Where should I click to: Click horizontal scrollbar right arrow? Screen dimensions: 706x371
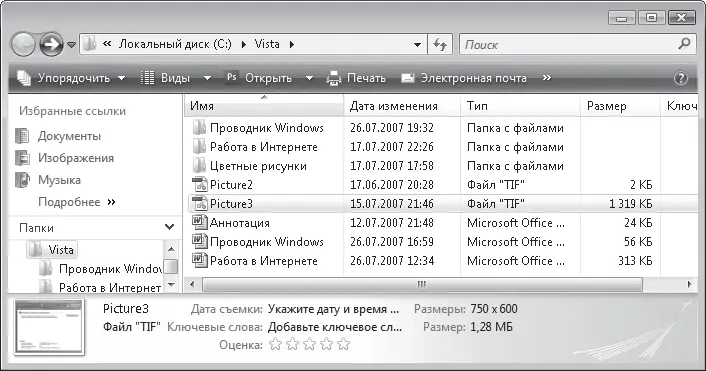(x=689, y=284)
